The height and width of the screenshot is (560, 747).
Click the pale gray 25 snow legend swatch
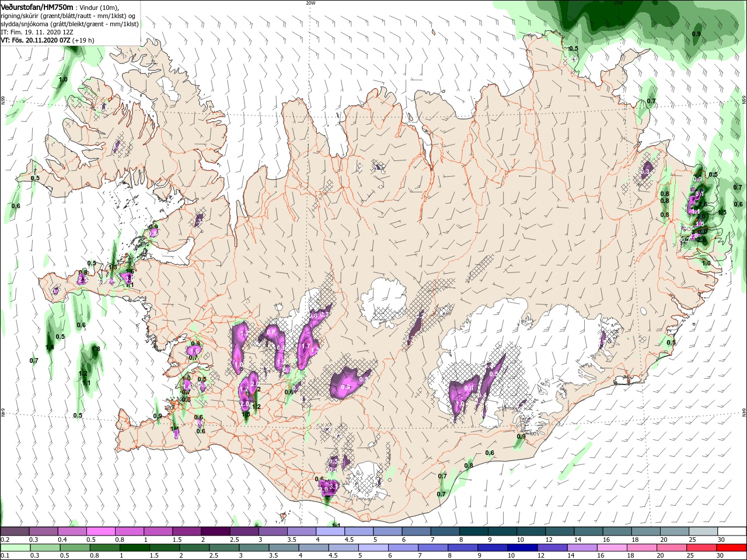(x=703, y=531)
